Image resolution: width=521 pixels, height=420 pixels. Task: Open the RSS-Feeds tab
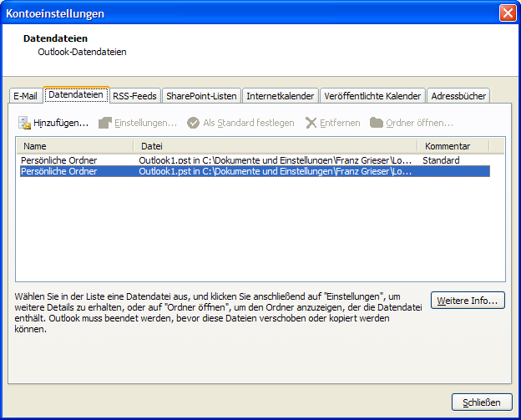135,96
